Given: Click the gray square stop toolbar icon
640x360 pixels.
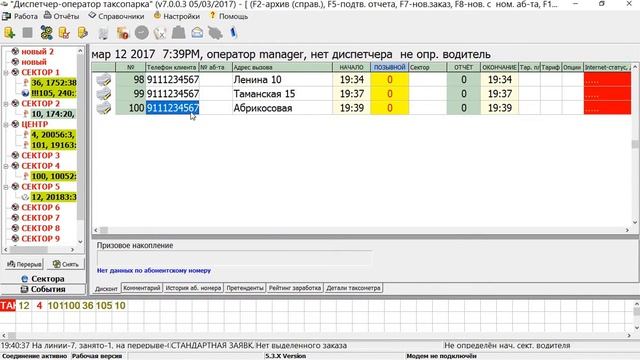Looking at the screenshot, I should tap(27, 33).
